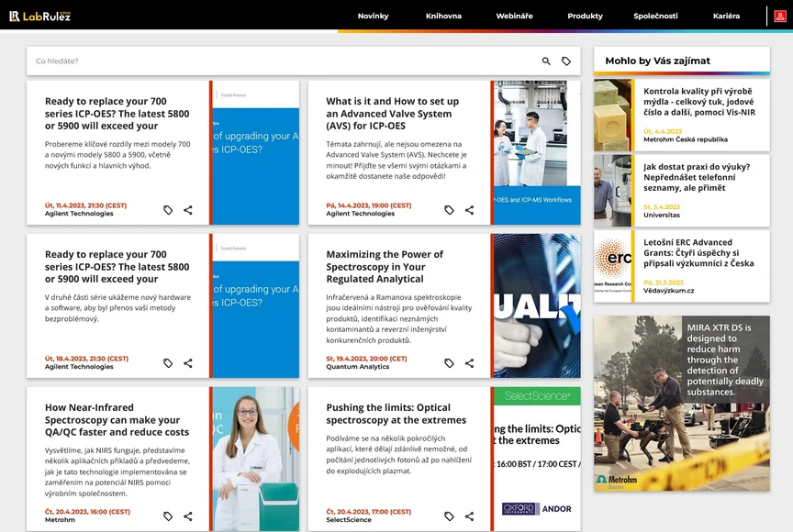Screen dimensions: 793x532
Task: Click date 'Čt, 20.4.2023, 16:00 (CEST)'
Action: (x=87, y=512)
